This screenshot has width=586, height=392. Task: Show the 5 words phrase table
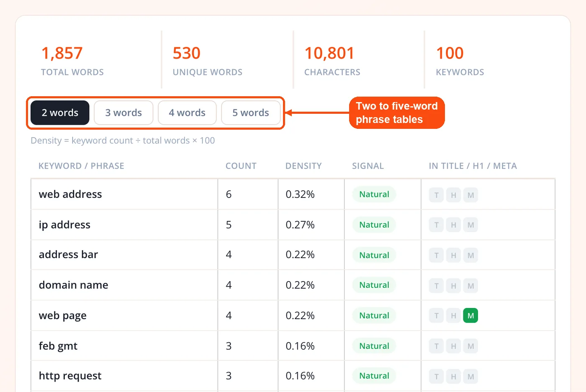251,113
